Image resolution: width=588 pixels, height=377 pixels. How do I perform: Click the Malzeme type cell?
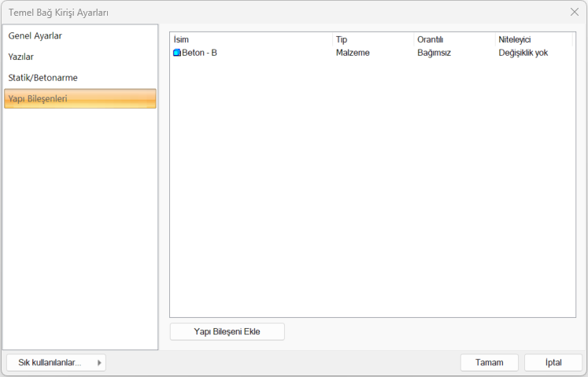click(353, 53)
